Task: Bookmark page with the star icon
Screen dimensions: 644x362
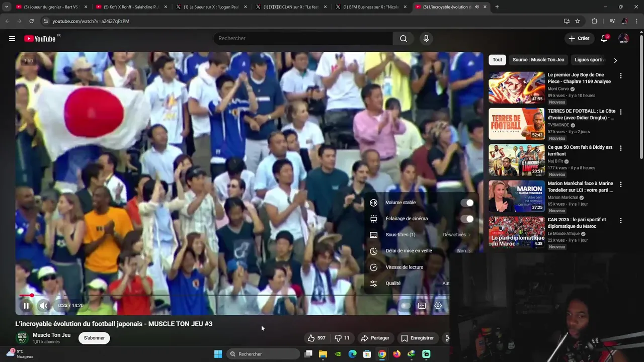Action: pyautogui.click(x=578, y=21)
